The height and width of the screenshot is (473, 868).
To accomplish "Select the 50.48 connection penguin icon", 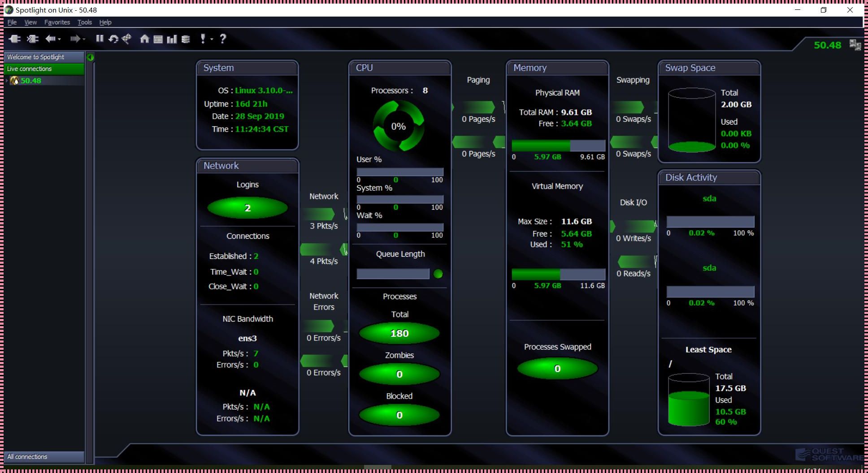I will point(14,81).
